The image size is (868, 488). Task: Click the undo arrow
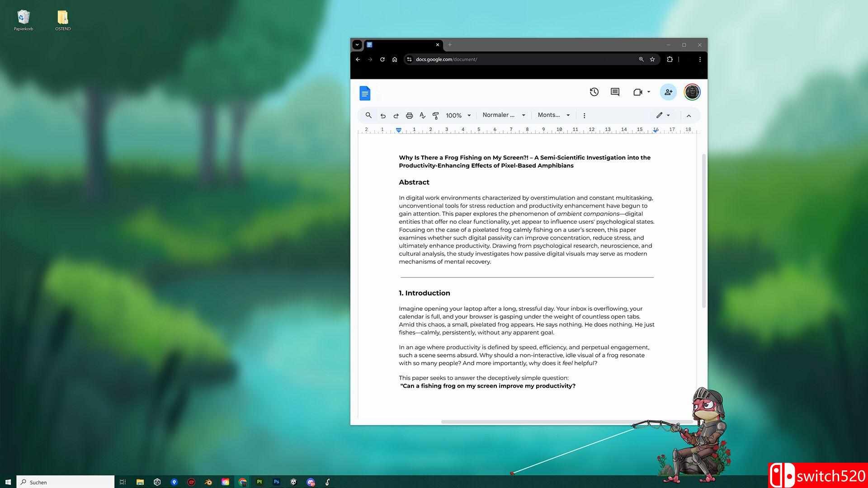[x=383, y=116]
